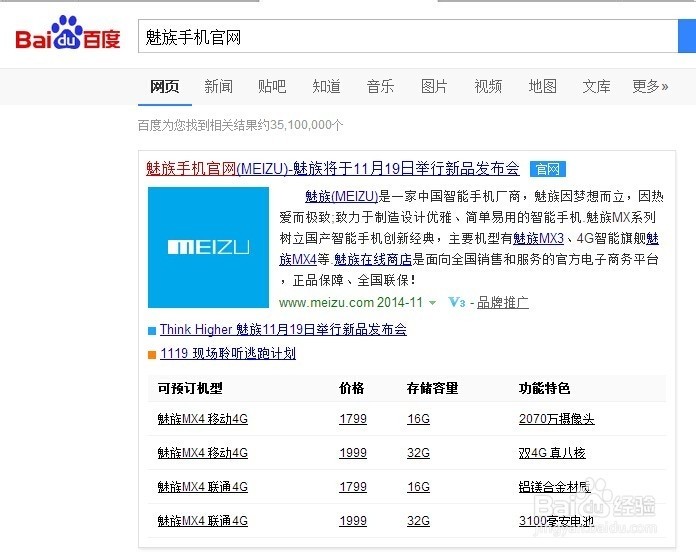This screenshot has width=696, height=552.
Task: Click the 存储容量 column header
Action: click(x=432, y=388)
